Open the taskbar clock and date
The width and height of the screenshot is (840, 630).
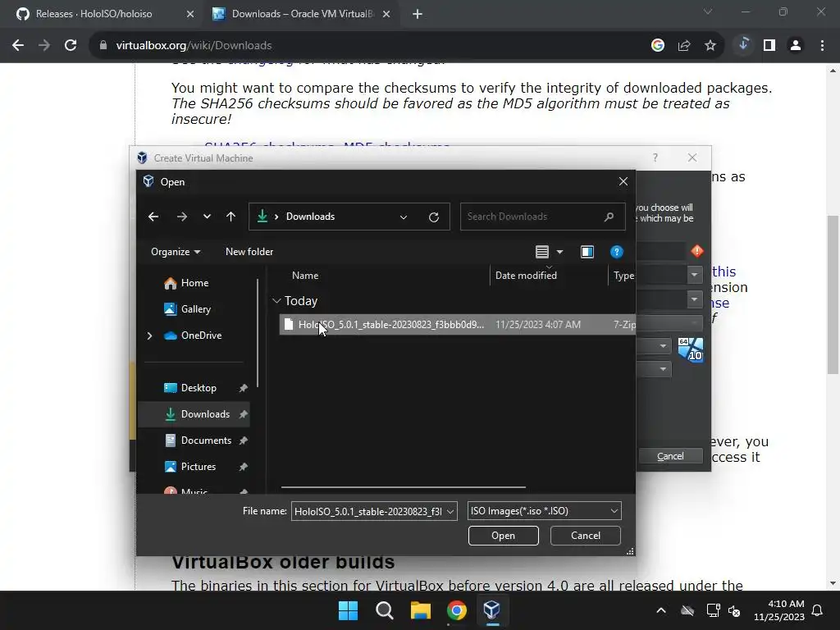(x=779, y=610)
